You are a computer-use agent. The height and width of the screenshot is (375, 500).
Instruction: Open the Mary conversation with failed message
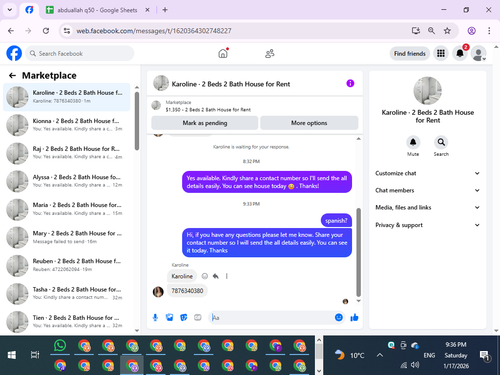[67, 237]
